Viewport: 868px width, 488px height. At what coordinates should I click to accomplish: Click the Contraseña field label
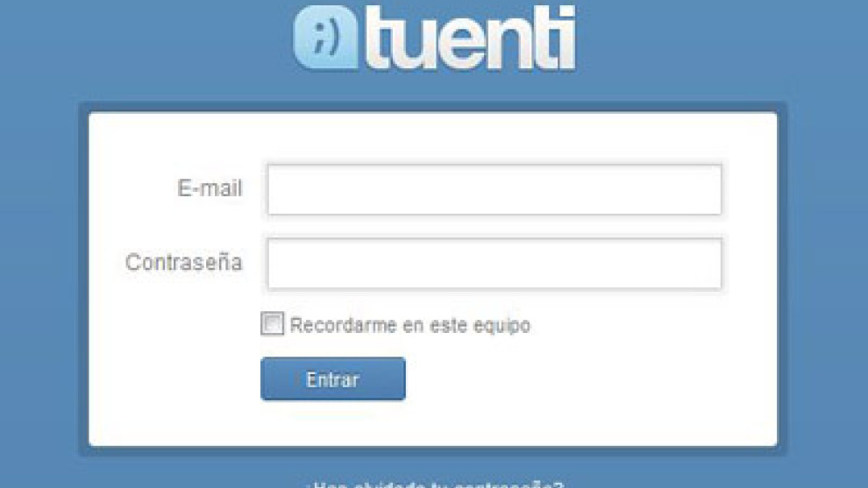(x=184, y=262)
